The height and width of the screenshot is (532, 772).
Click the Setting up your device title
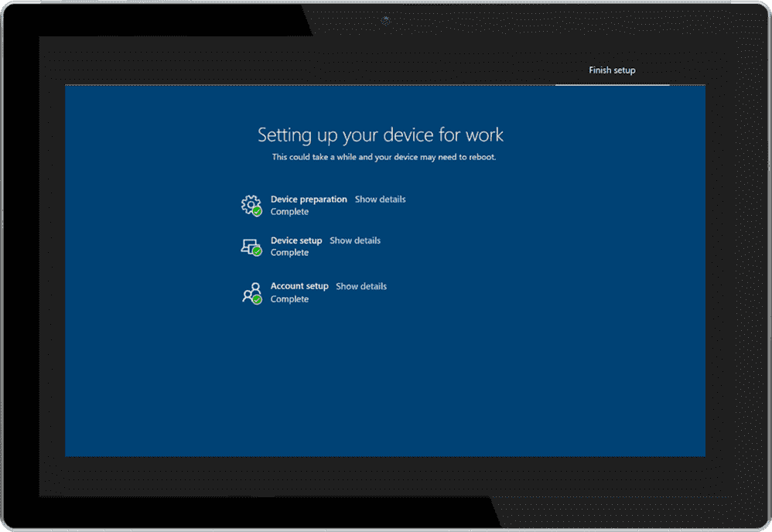tap(381, 135)
